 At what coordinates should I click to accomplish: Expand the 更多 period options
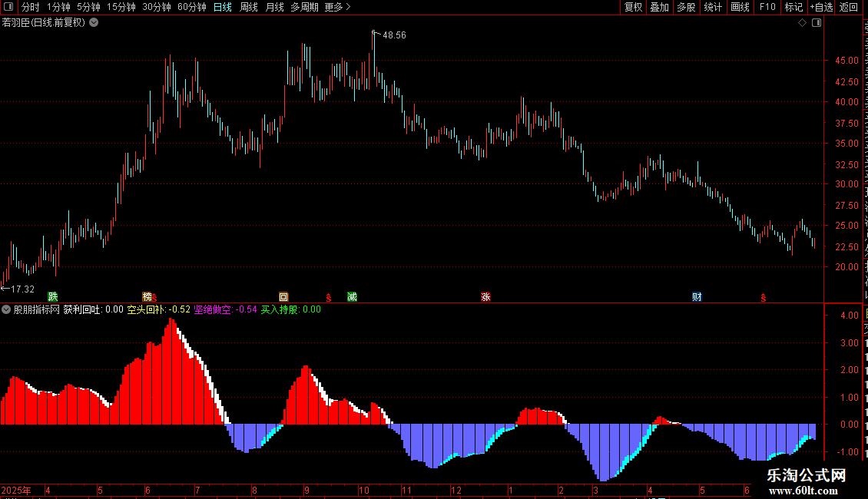click(x=338, y=7)
